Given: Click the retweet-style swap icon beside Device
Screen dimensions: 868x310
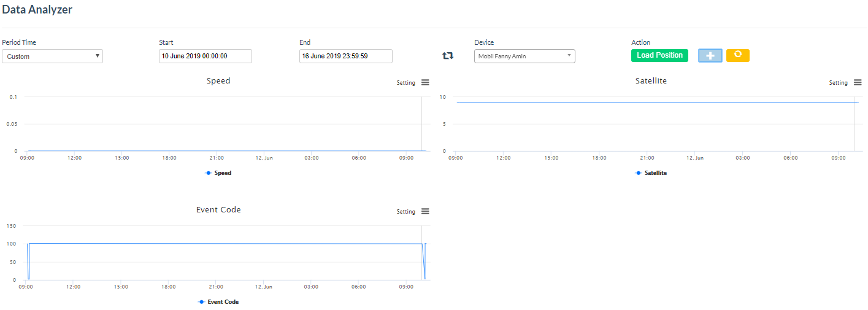Looking at the screenshot, I should point(448,56).
